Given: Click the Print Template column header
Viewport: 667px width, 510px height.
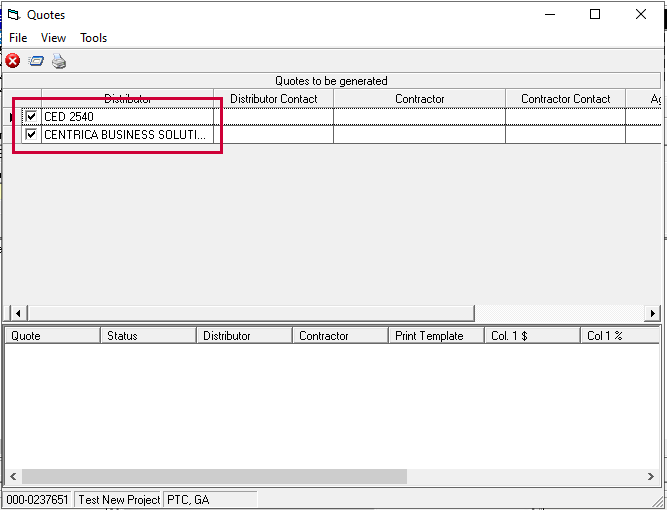Looking at the screenshot, I should pyautogui.click(x=435, y=336).
